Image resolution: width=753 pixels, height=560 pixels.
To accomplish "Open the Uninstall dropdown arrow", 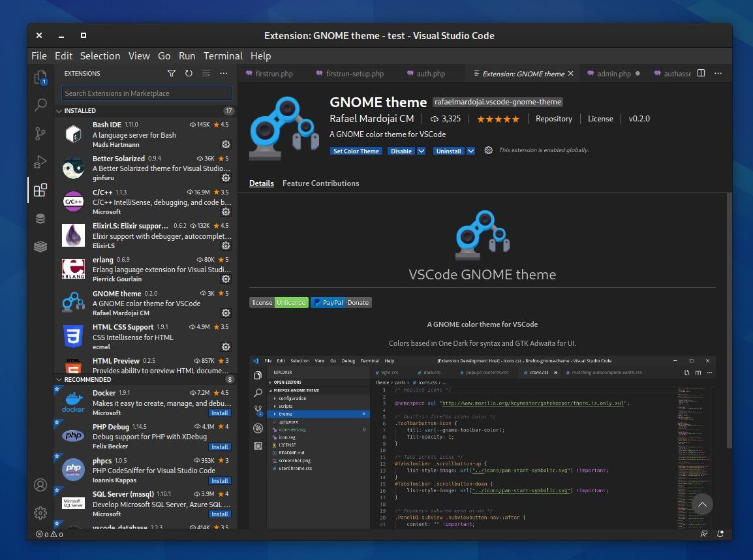I will (x=471, y=151).
